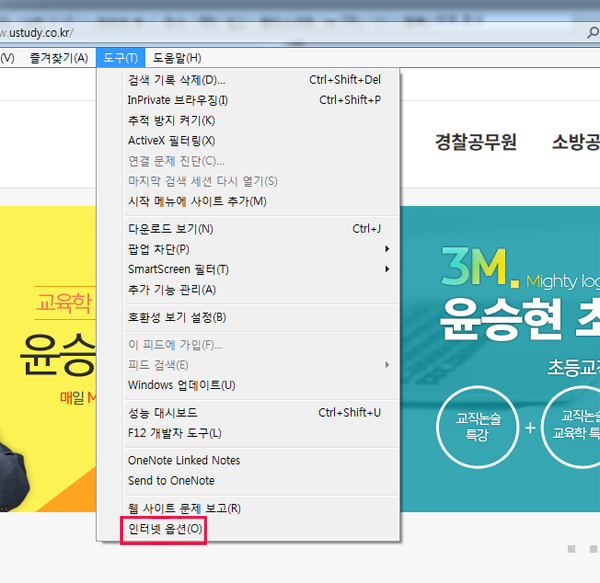This screenshot has height=583, width=600.
Task: Start InPrivate 브라우징(I) session
Action: point(177,100)
